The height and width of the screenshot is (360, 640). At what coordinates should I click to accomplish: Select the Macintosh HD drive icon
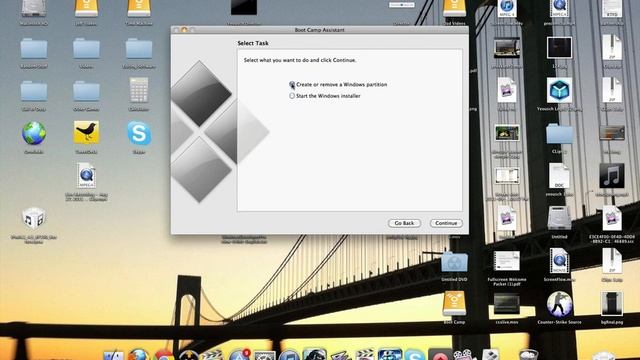pyautogui.click(x=34, y=9)
